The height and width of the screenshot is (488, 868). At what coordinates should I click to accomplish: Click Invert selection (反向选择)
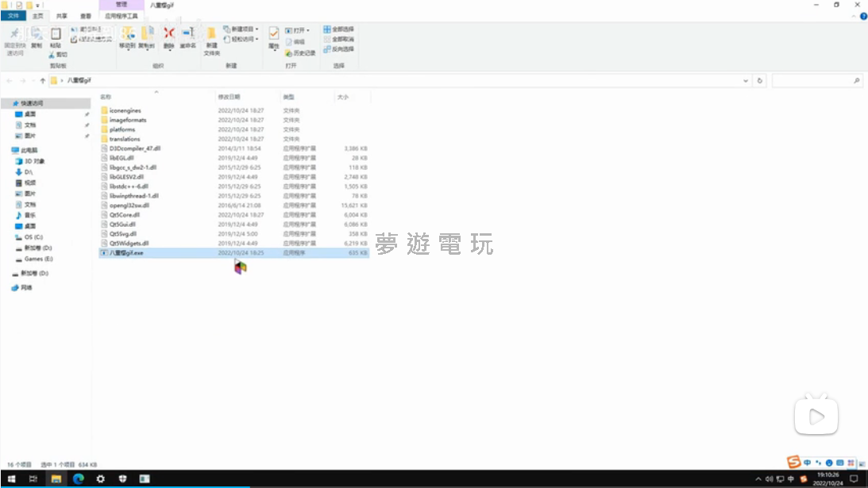(339, 48)
